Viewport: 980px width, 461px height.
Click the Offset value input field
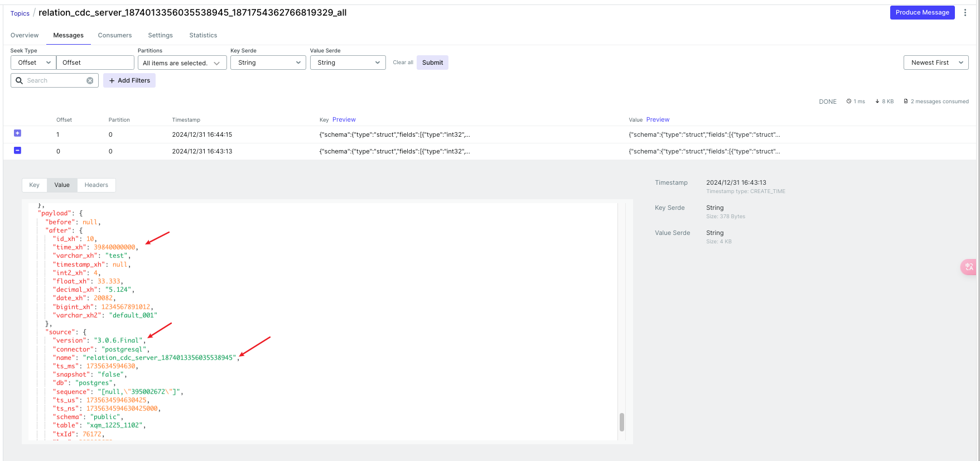(x=95, y=63)
